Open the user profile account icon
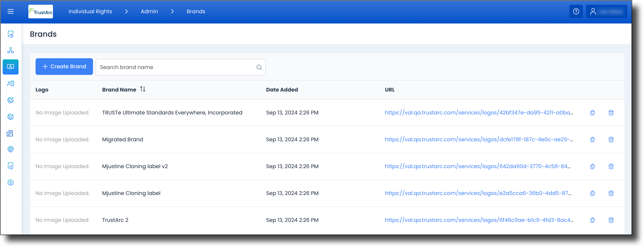This screenshot has height=247, width=644. tap(593, 12)
